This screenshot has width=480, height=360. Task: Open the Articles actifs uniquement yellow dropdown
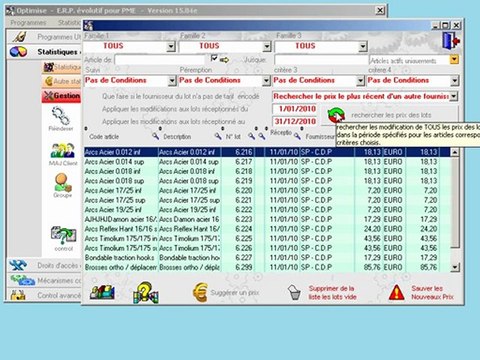click(x=454, y=60)
